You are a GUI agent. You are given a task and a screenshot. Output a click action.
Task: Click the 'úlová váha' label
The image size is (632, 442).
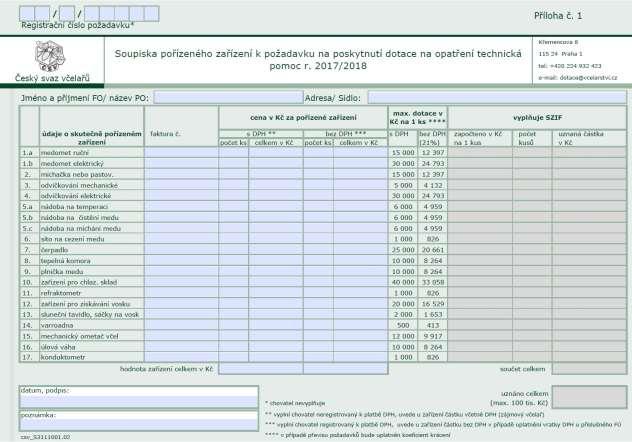[x=58, y=347]
